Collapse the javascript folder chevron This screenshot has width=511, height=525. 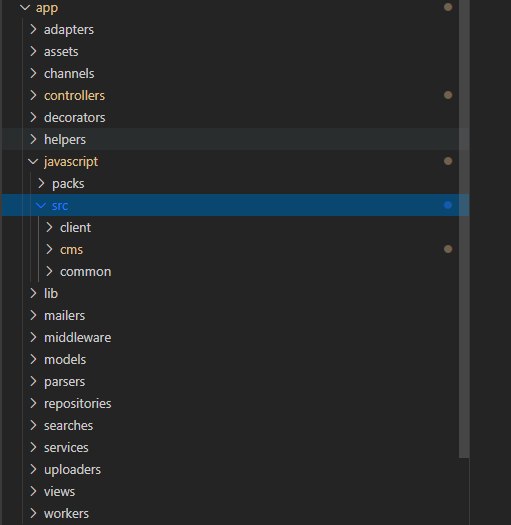click(x=33, y=162)
